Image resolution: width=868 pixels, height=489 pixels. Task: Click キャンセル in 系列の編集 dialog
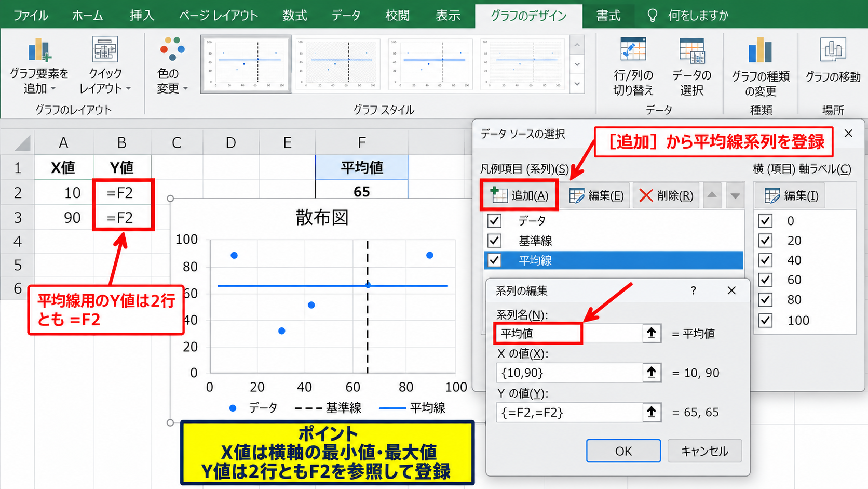pos(704,451)
